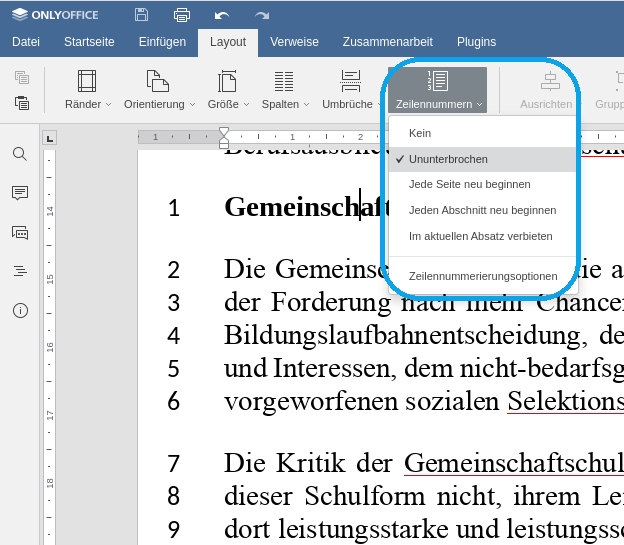Open the Orientierung page icon
The height and width of the screenshot is (545, 624).
coord(158,81)
